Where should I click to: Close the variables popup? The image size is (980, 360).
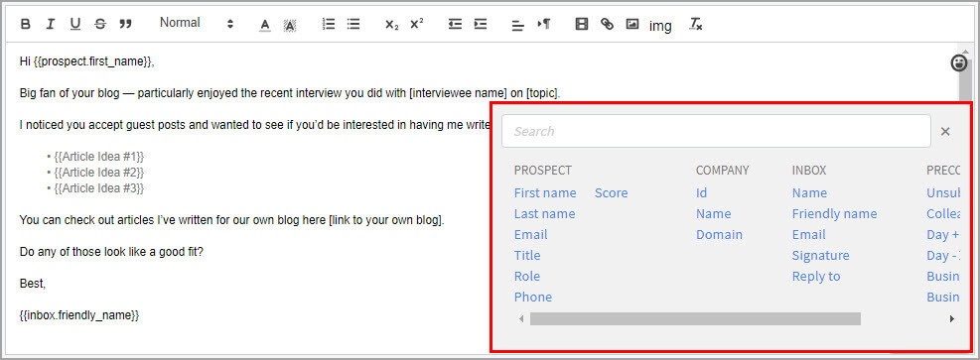pos(945,131)
